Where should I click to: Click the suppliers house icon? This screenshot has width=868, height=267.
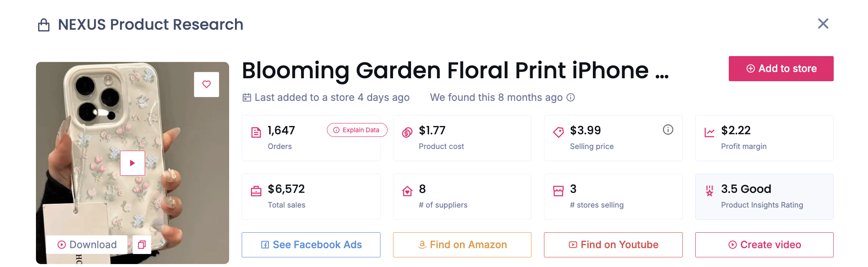pyautogui.click(x=407, y=191)
